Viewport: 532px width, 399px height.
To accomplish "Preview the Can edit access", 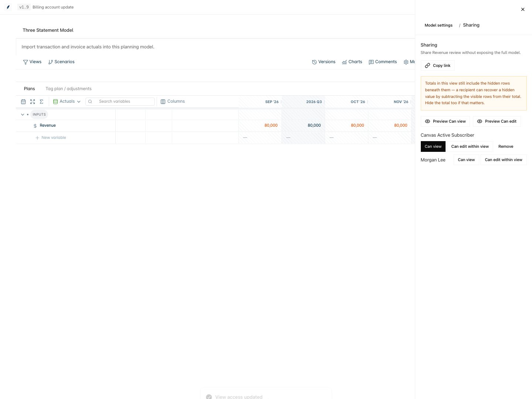I will click(497, 121).
